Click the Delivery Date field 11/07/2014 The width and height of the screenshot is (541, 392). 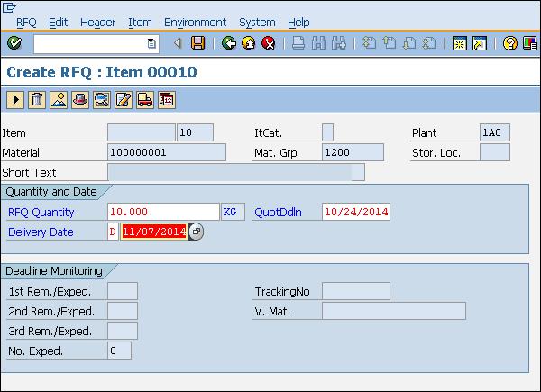click(x=154, y=232)
